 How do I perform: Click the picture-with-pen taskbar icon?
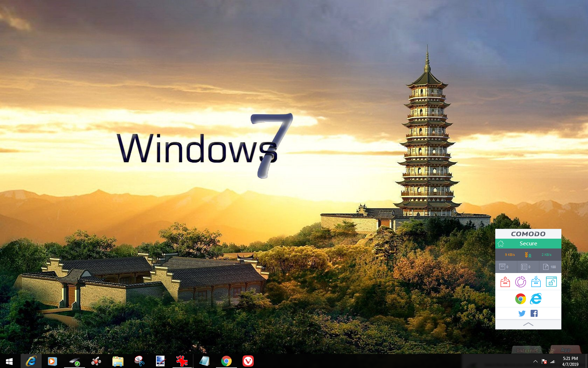pos(161,361)
